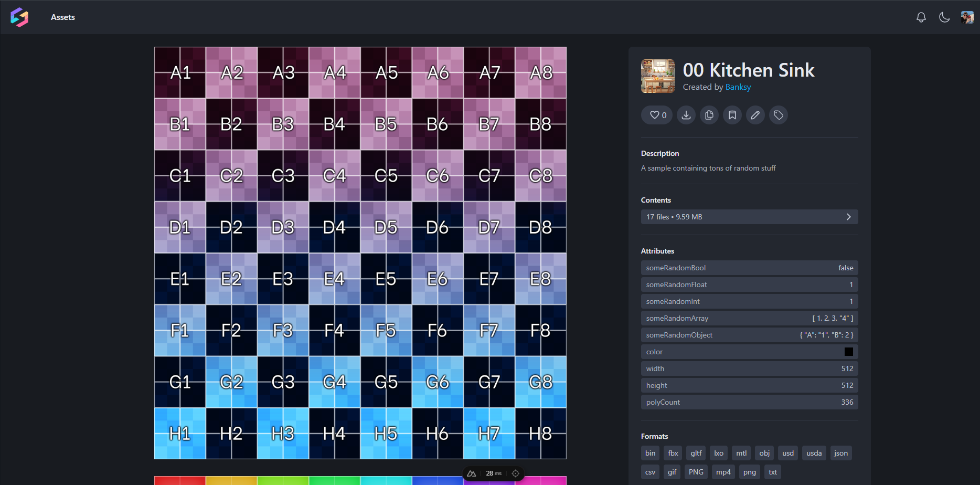Click the black color attribute swatch
The height and width of the screenshot is (485, 980).
point(848,352)
